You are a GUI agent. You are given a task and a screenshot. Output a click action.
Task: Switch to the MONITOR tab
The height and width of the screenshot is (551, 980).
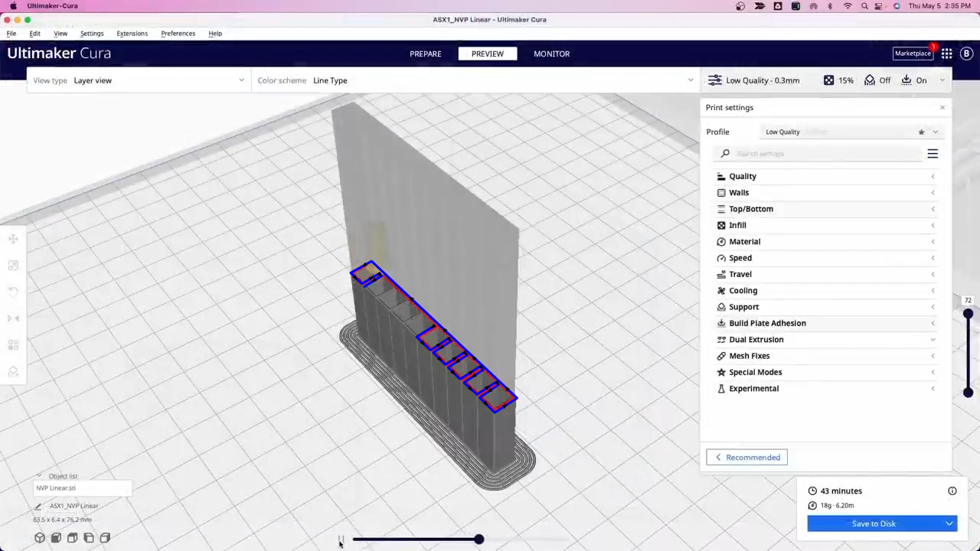tap(551, 54)
